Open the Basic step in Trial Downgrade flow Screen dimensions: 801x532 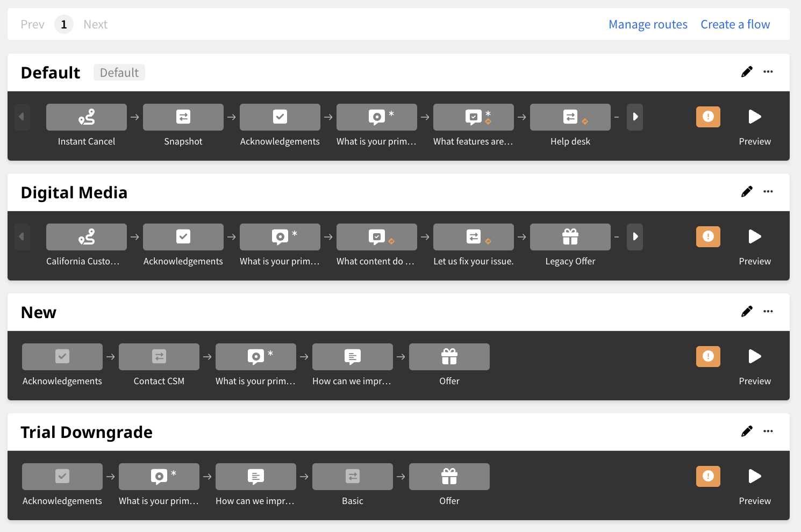tap(352, 476)
